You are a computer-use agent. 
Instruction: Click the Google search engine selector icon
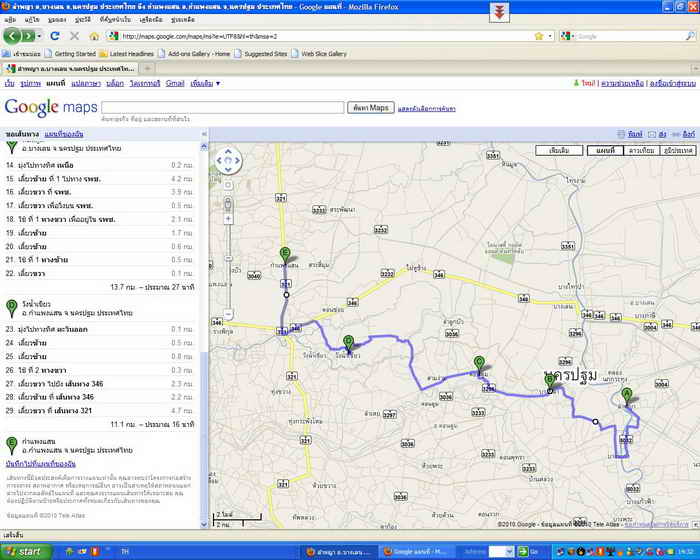coord(567,36)
